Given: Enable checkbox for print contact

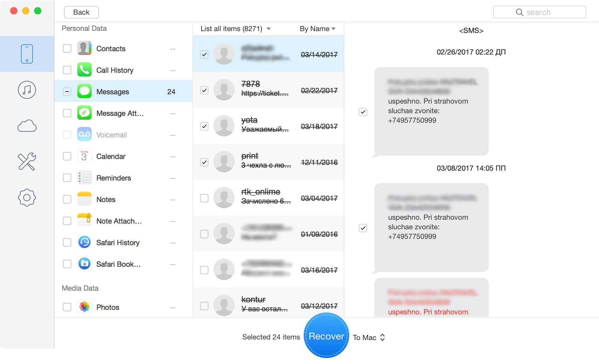Looking at the screenshot, I should pos(204,163).
